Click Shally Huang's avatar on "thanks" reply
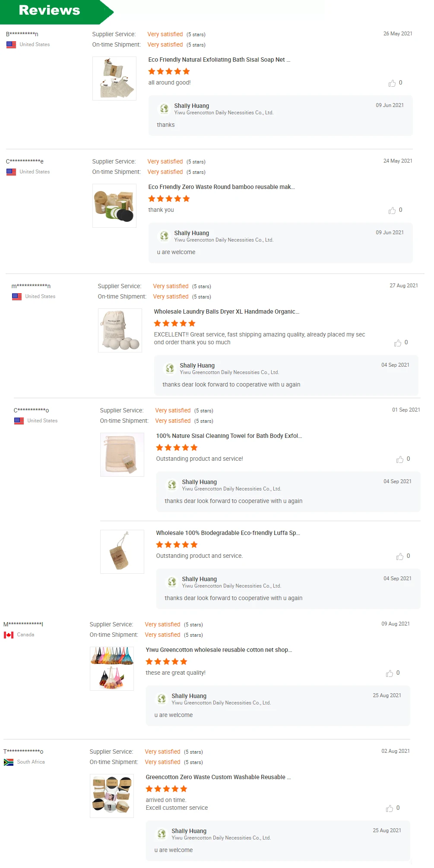 [x=164, y=109]
